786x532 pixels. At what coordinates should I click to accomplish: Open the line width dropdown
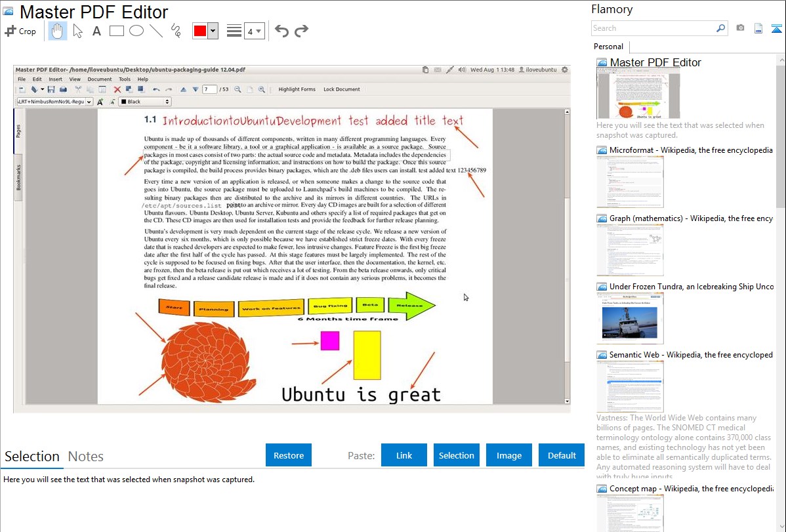[x=254, y=31]
